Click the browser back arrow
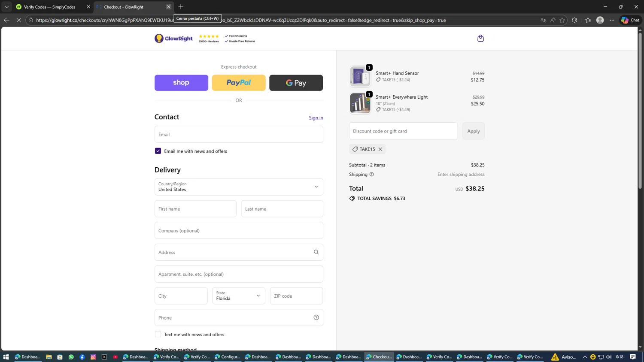The height and width of the screenshot is (362, 644). pyautogui.click(x=6, y=20)
